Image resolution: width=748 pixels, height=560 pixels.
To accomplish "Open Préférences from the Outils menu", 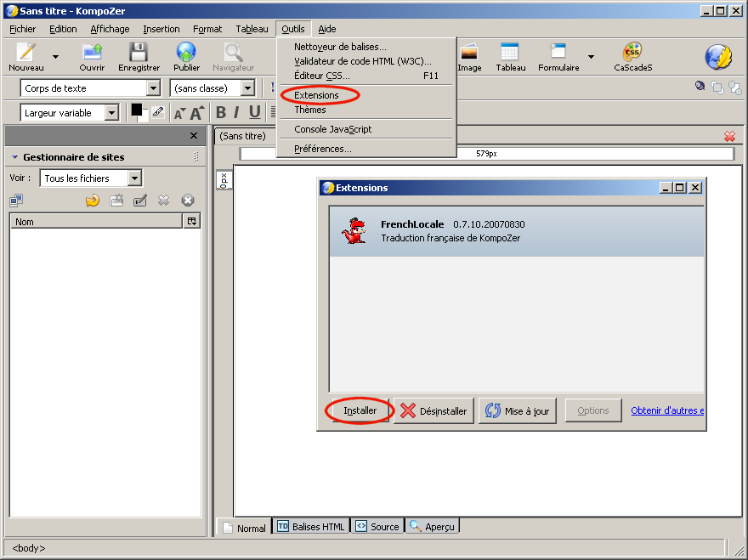I will pos(365,149).
